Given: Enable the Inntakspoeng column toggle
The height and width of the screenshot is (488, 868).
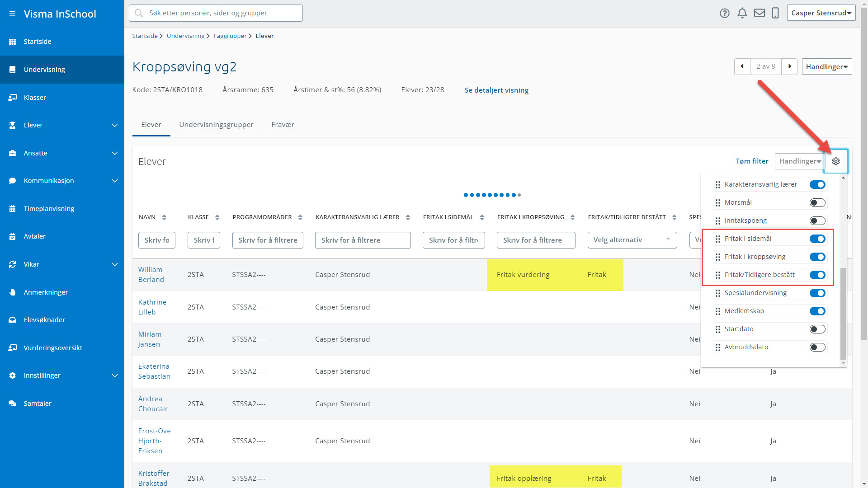Looking at the screenshot, I should (817, 221).
